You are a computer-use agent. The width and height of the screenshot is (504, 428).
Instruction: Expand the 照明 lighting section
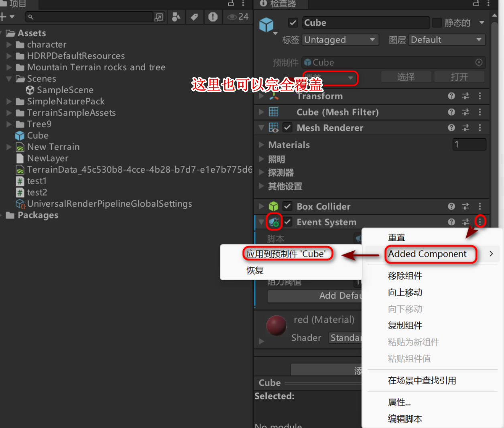click(x=261, y=159)
